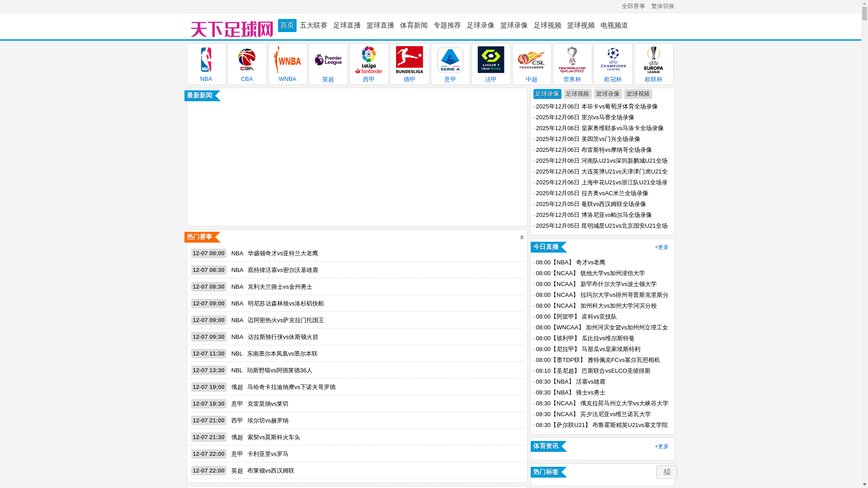Open 埃尔切vs赫罗纳 match

pyautogui.click(x=268, y=421)
